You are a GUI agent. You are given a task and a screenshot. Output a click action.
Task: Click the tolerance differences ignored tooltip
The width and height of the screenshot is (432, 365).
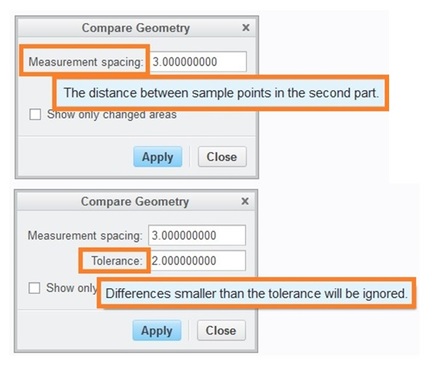coord(256,293)
